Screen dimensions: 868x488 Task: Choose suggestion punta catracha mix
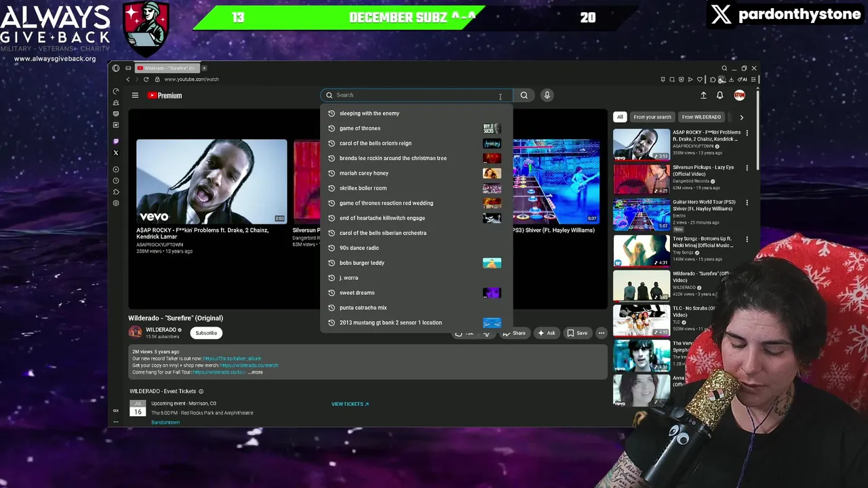pos(416,307)
